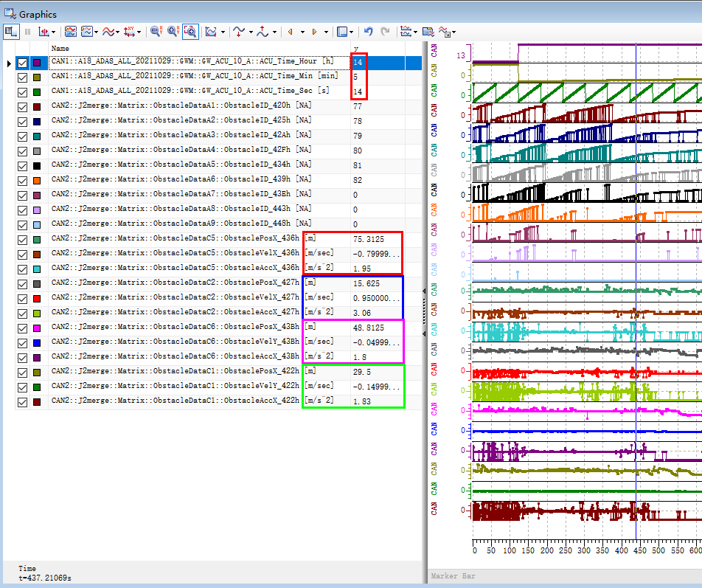Uncheck the ACU_Time_Hour signal checkbox

pos(22,63)
